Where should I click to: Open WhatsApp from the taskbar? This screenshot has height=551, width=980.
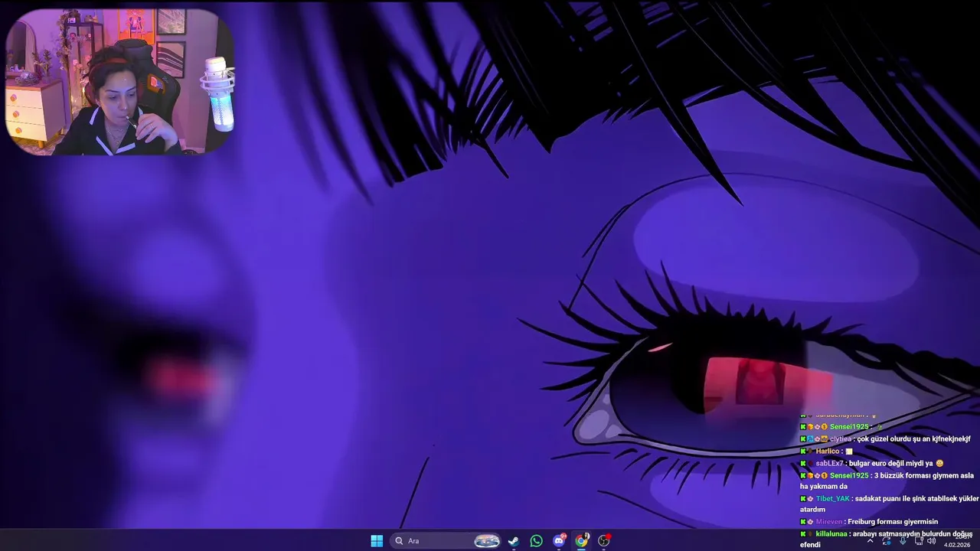click(537, 541)
